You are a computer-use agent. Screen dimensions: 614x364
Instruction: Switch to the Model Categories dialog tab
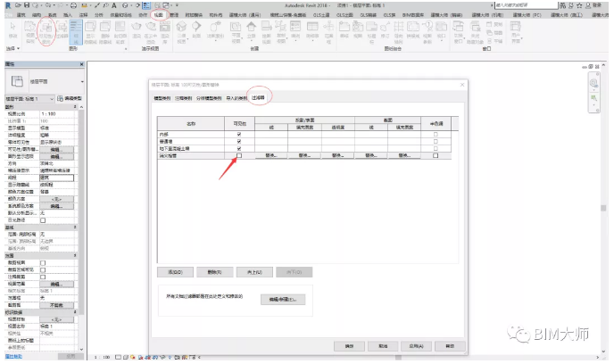pos(162,98)
